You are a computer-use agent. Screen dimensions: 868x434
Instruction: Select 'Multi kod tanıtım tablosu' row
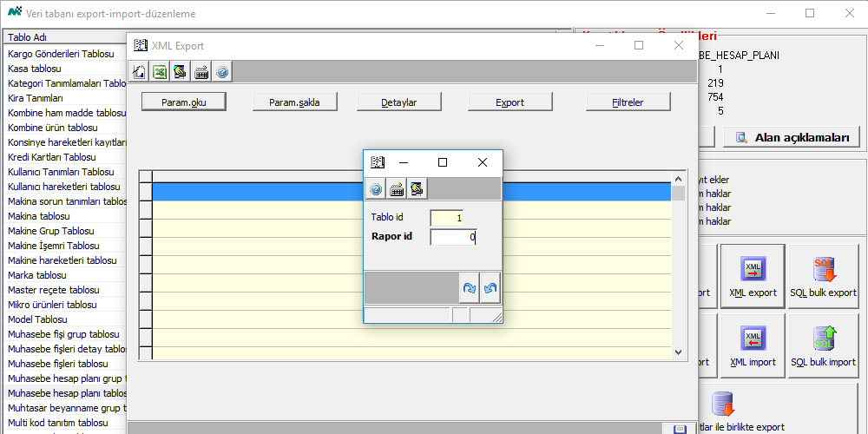point(65,423)
